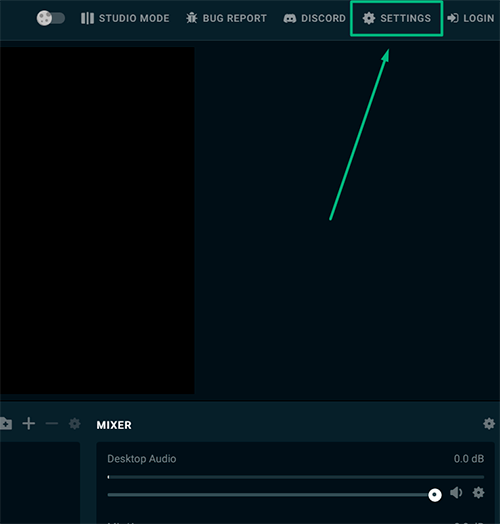
Task: Click the bug icon beside Bug Report
Action: pyautogui.click(x=192, y=18)
